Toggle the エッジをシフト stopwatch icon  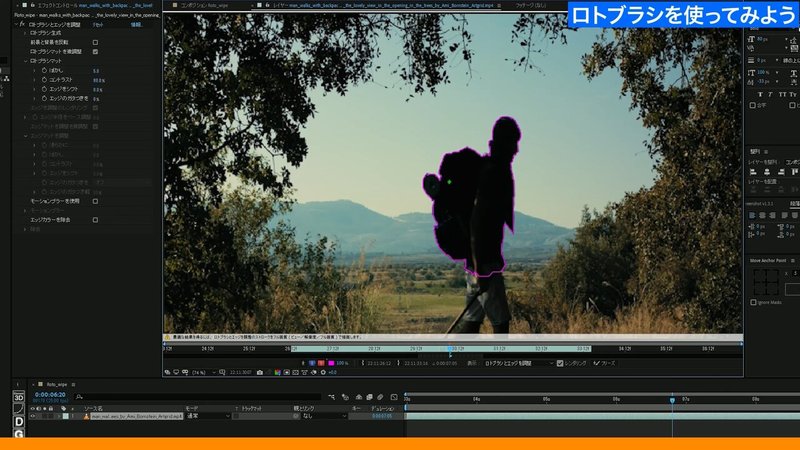pos(44,89)
